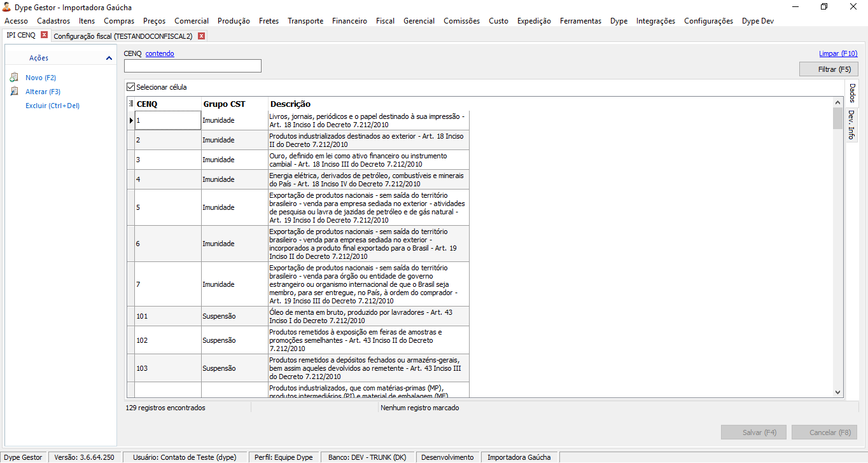868x463 pixels.
Task: Click the grid vertical scrollbar thumb
Action: (x=837, y=118)
